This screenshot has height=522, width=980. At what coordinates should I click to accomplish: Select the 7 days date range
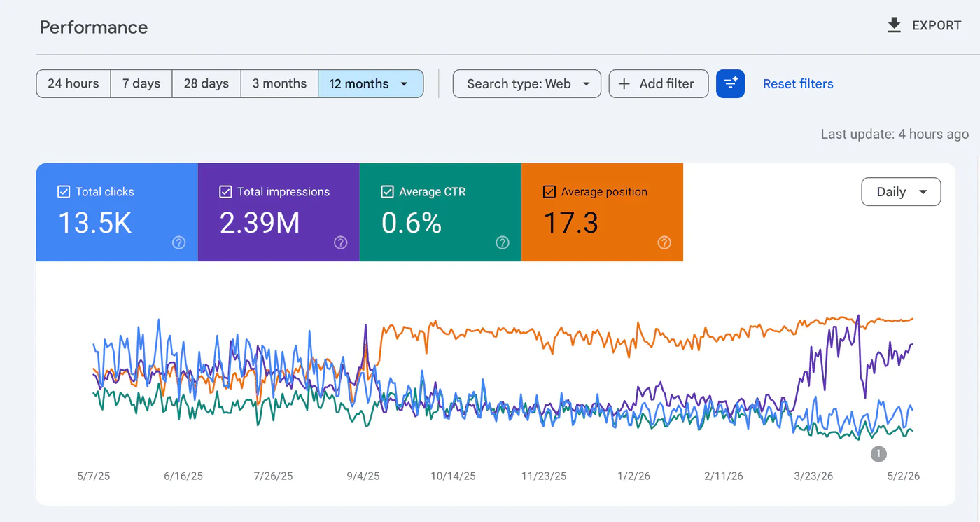141,83
